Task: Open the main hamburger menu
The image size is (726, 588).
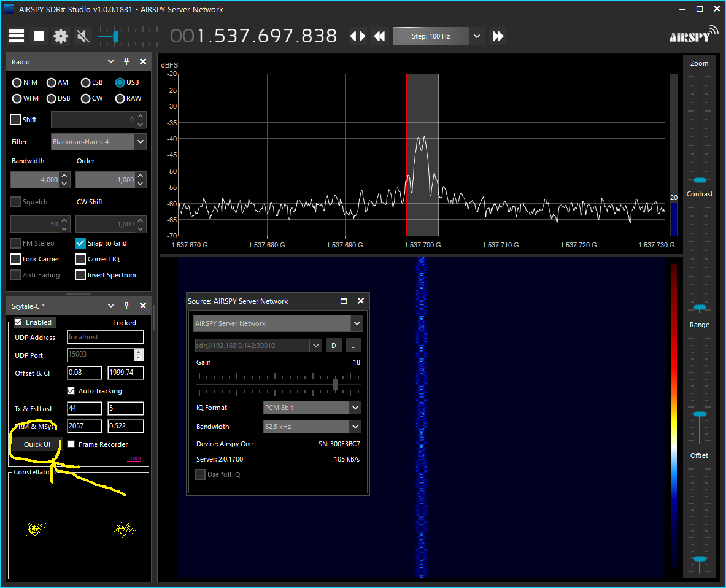Action: (17, 36)
